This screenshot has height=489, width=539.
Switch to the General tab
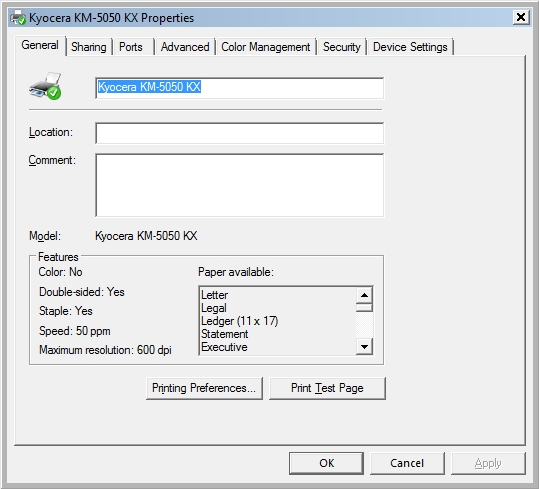(x=40, y=45)
